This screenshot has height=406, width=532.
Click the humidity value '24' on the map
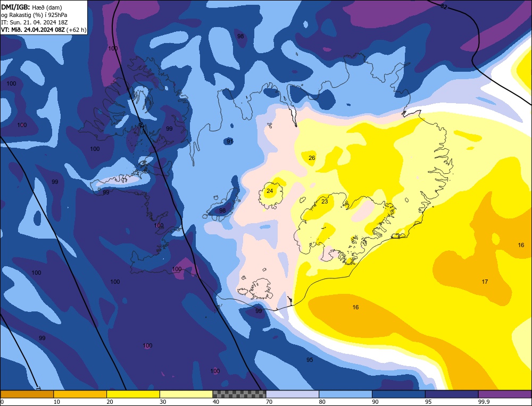point(270,191)
